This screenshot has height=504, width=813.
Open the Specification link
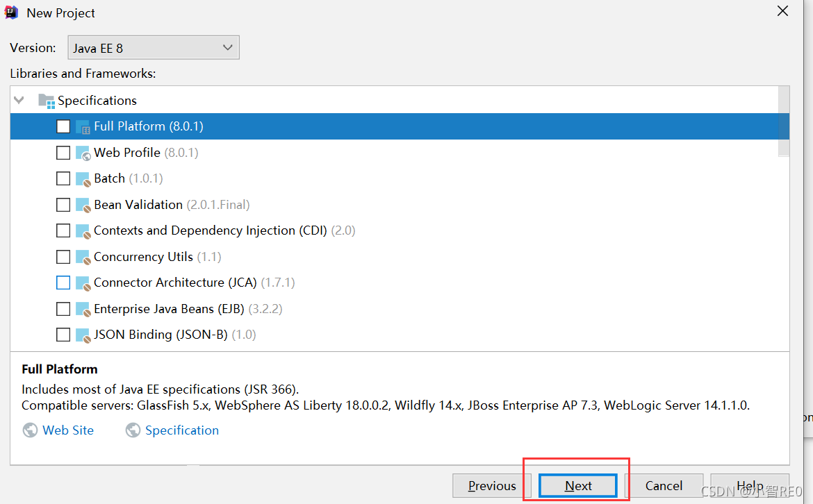(x=182, y=430)
